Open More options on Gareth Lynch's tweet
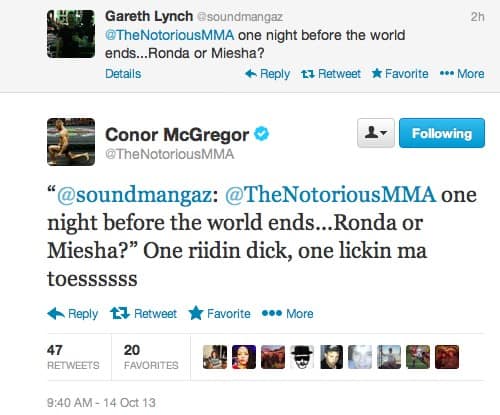 (x=462, y=74)
